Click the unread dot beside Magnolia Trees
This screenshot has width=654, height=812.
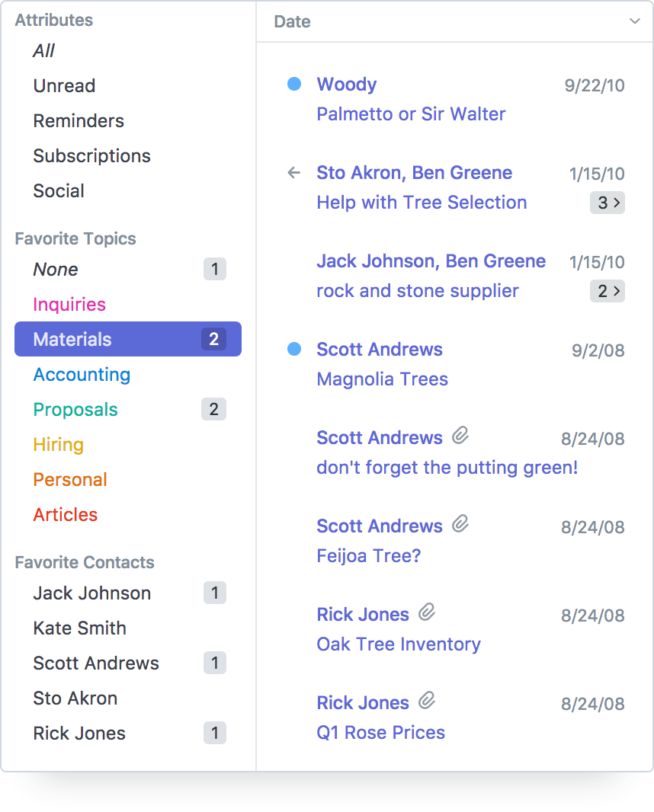coord(294,349)
